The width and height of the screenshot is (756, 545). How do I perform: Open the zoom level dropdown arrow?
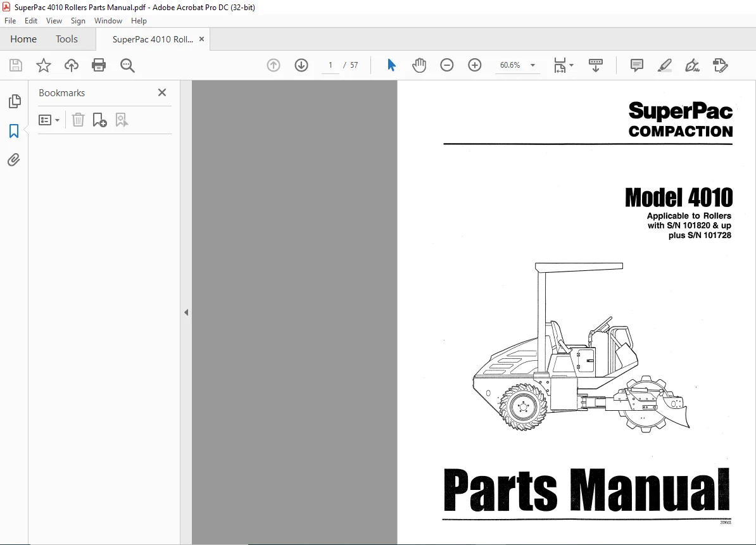[x=532, y=65]
